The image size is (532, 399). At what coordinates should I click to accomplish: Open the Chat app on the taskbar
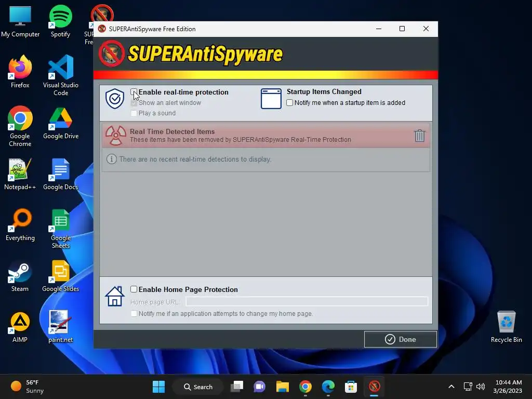coord(260,387)
